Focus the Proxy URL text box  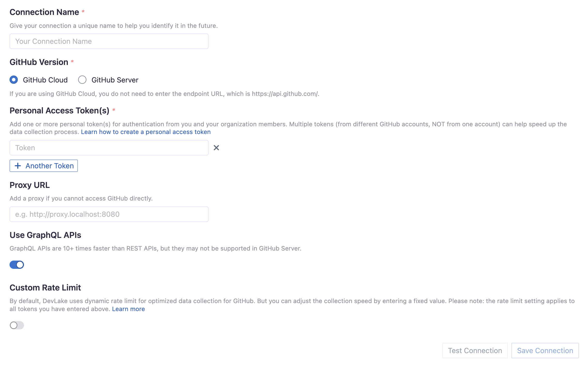click(x=109, y=214)
